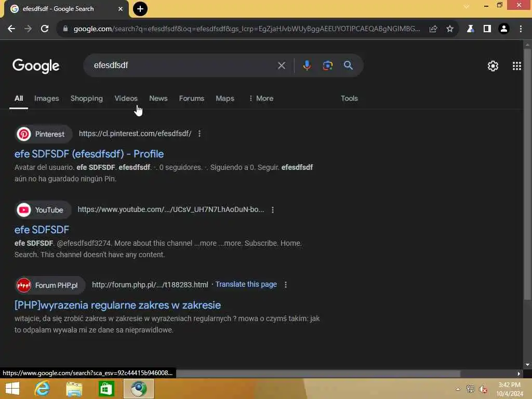Image resolution: width=532 pixels, height=399 pixels.
Task: Bookmark this page with the star
Action: (x=450, y=29)
